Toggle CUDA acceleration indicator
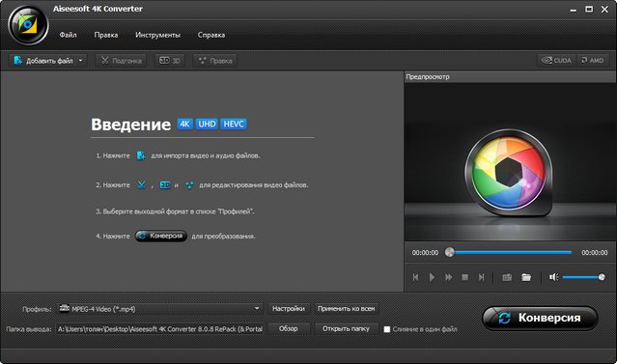Viewport: 617px width, 364px height. coord(556,60)
